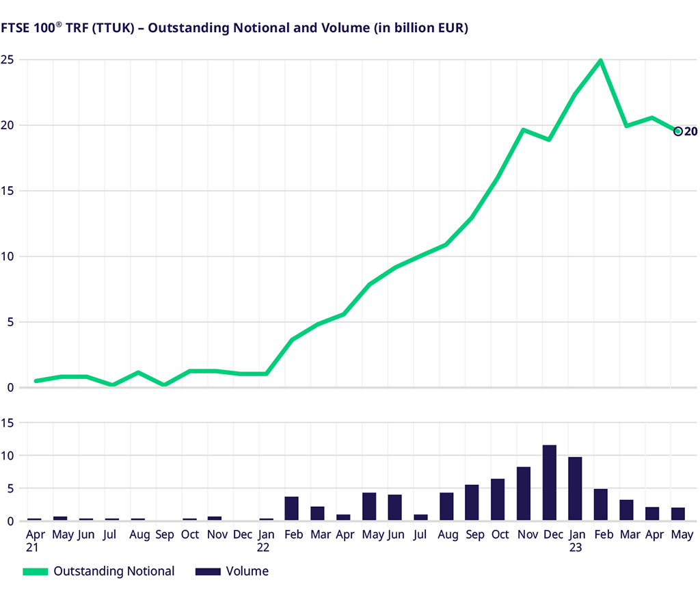The height and width of the screenshot is (606, 700).
Task: Select the Jan 23 volume bar
Action: click(575, 488)
